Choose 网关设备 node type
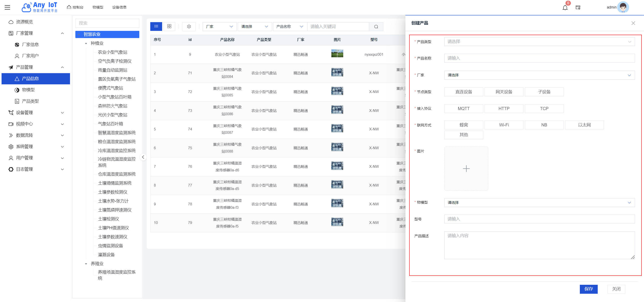644x302 pixels. coord(504,92)
